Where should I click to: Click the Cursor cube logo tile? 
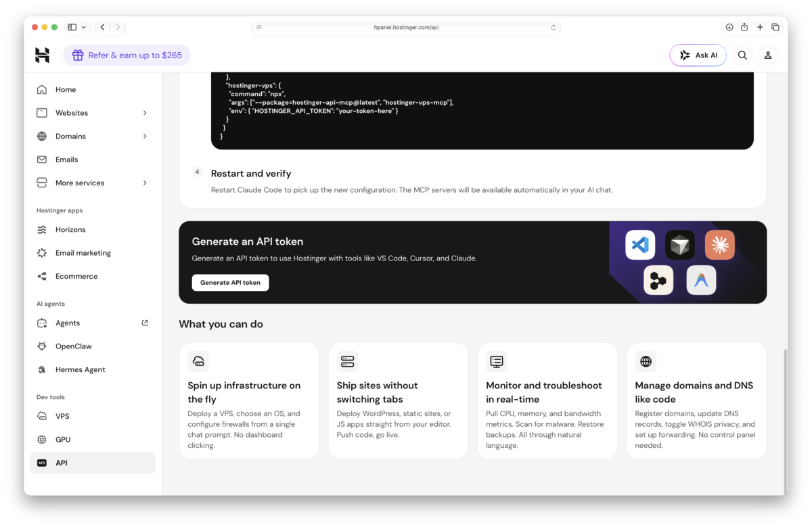coord(680,245)
